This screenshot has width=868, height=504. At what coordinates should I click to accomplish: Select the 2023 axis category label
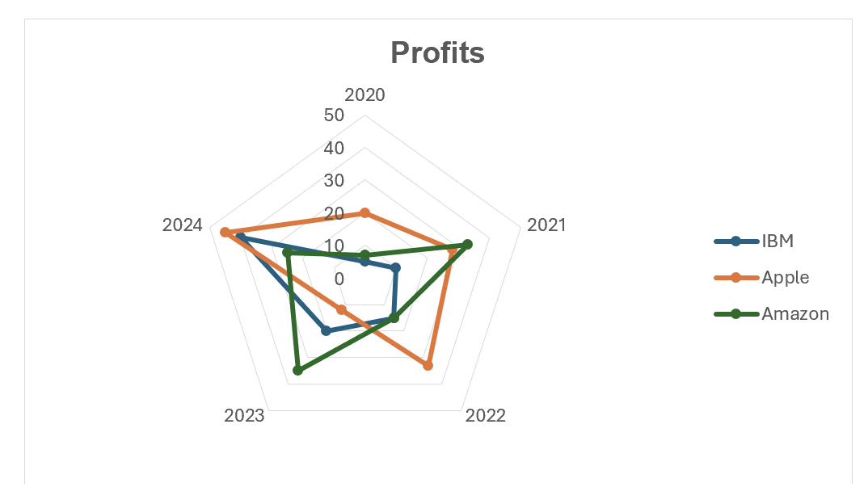[244, 415]
